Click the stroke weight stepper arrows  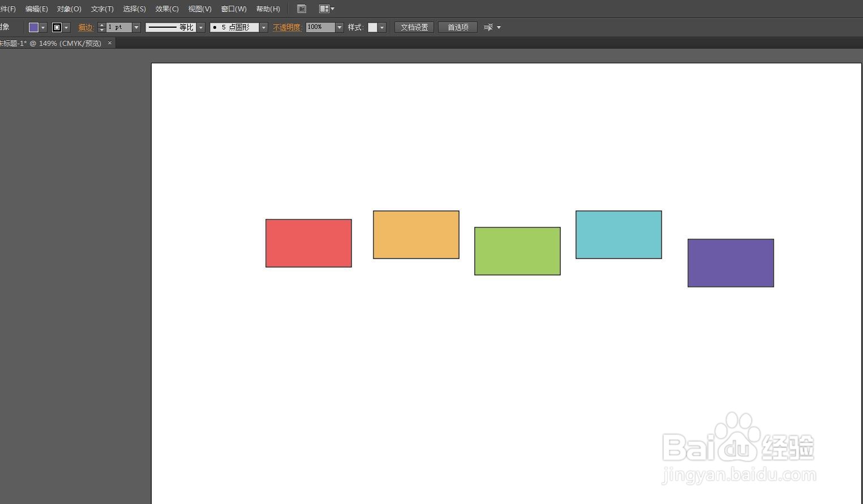102,27
